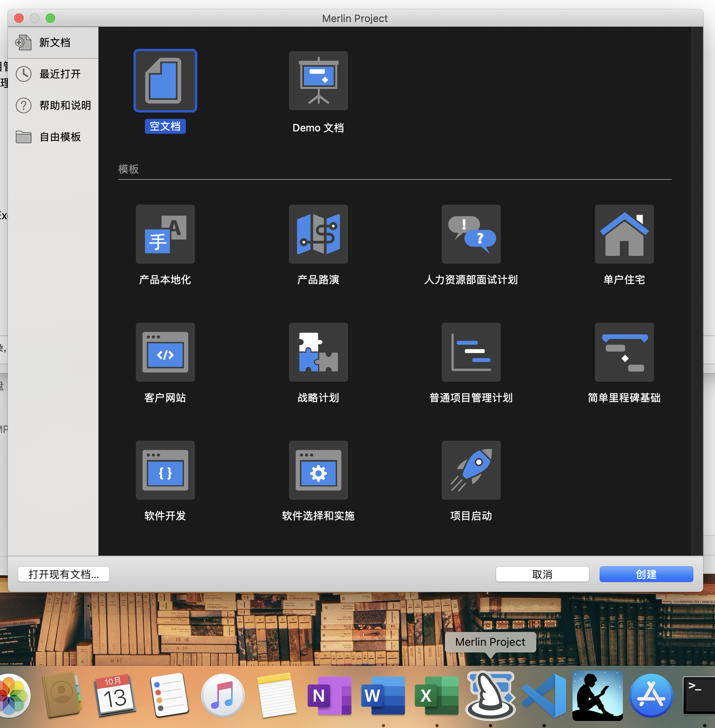The height and width of the screenshot is (728, 715).
Task: Click the 取消 cancel button
Action: 542,574
